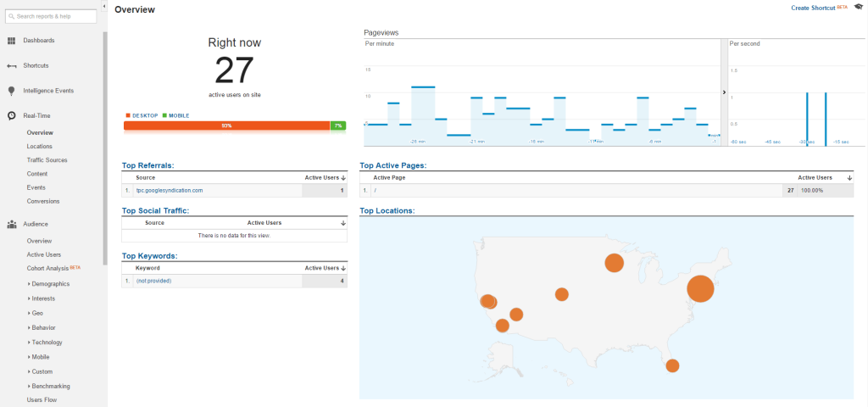
Task: Expand the Demographics submenu
Action: coord(48,284)
